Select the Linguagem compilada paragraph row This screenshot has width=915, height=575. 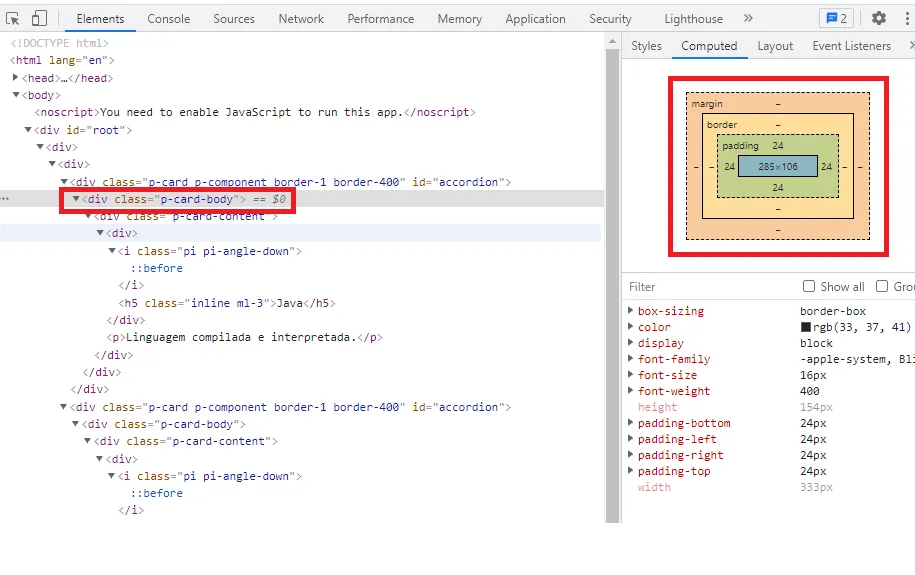245,337
